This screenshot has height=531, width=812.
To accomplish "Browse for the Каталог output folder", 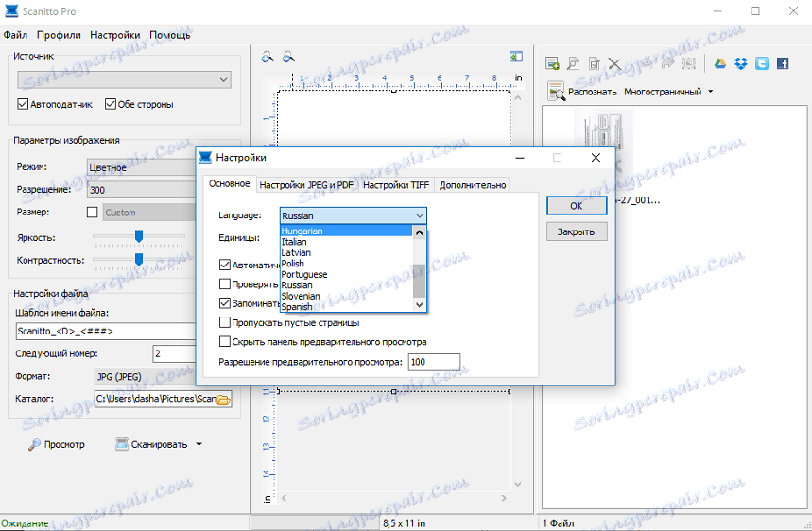I will pyautogui.click(x=223, y=399).
